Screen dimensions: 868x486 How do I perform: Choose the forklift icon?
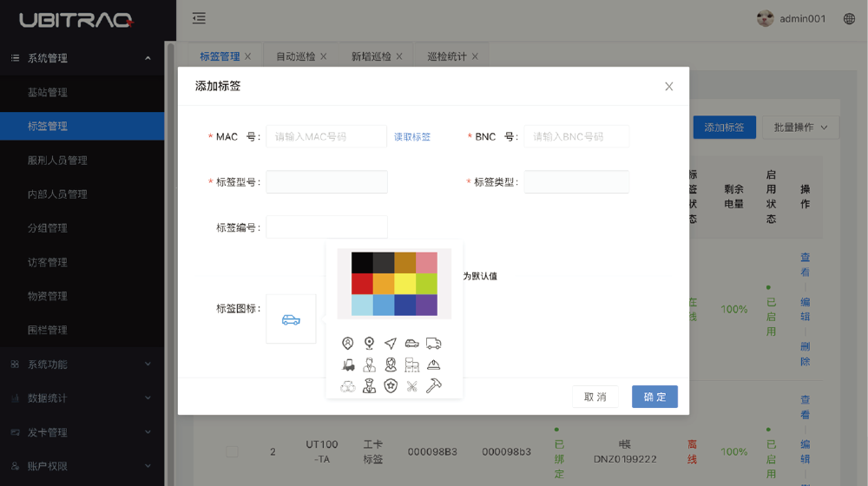point(348,364)
